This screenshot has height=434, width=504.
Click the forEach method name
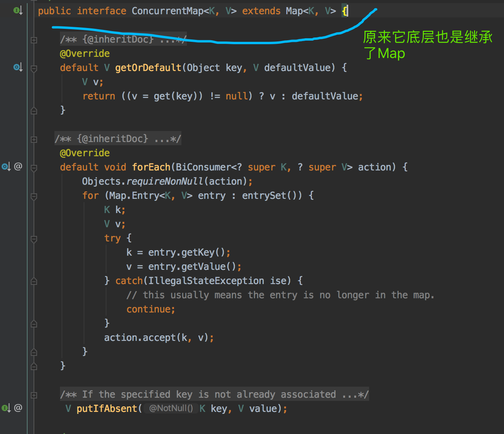click(x=151, y=167)
